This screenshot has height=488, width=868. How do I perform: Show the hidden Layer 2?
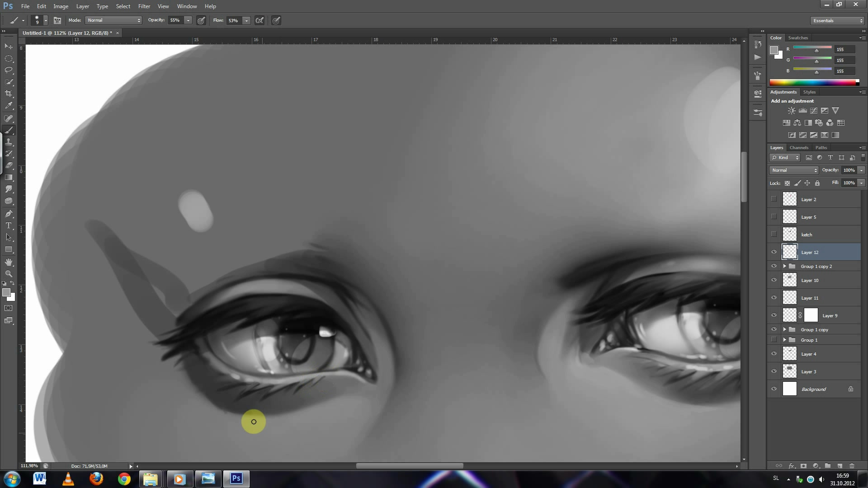click(774, 199)
